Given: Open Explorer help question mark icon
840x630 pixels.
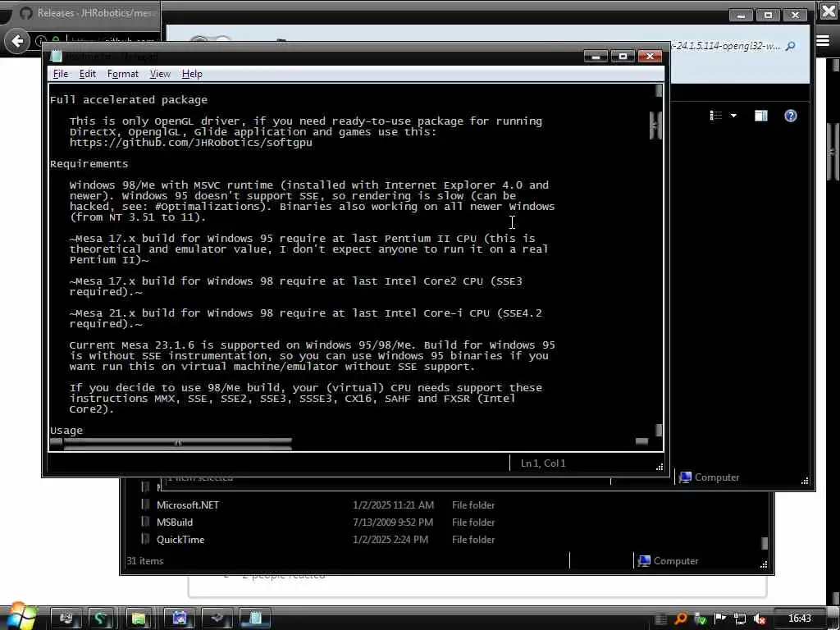Looking at the screenshot, I should (791, 116).
